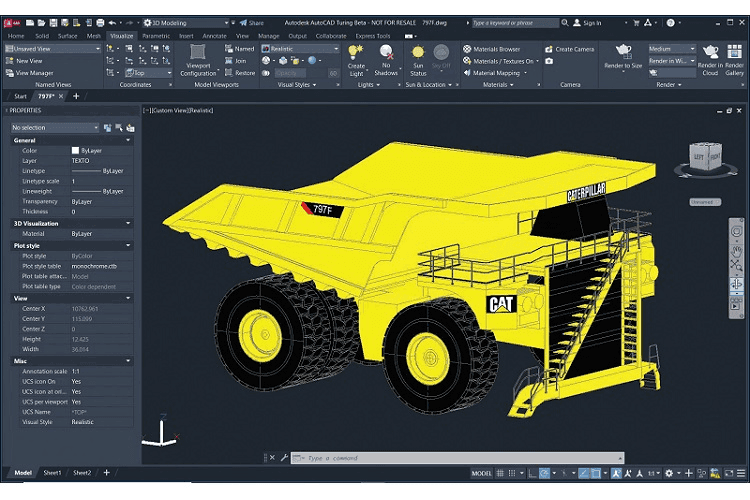This screenshot has width=750, height=500.
Task: Switch to the Solid ribbon tab
Action: tap(42, 36)
